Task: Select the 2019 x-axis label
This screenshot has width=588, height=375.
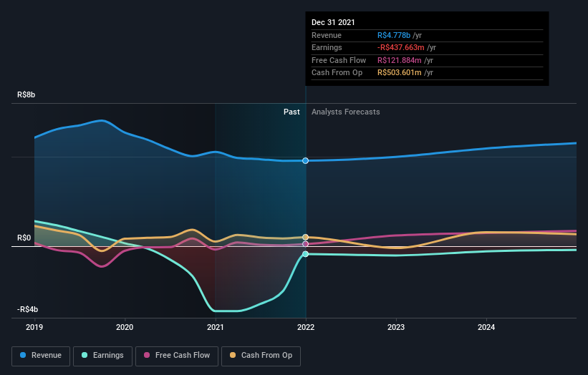Action: click(x=34, y=327)
